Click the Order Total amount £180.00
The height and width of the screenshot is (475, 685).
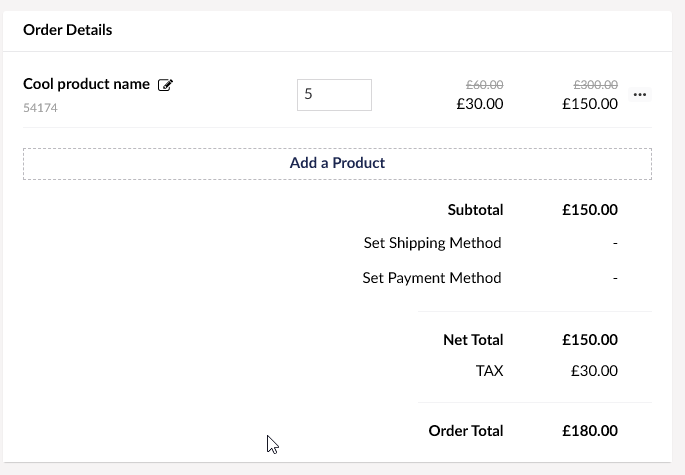pos(590,431)
